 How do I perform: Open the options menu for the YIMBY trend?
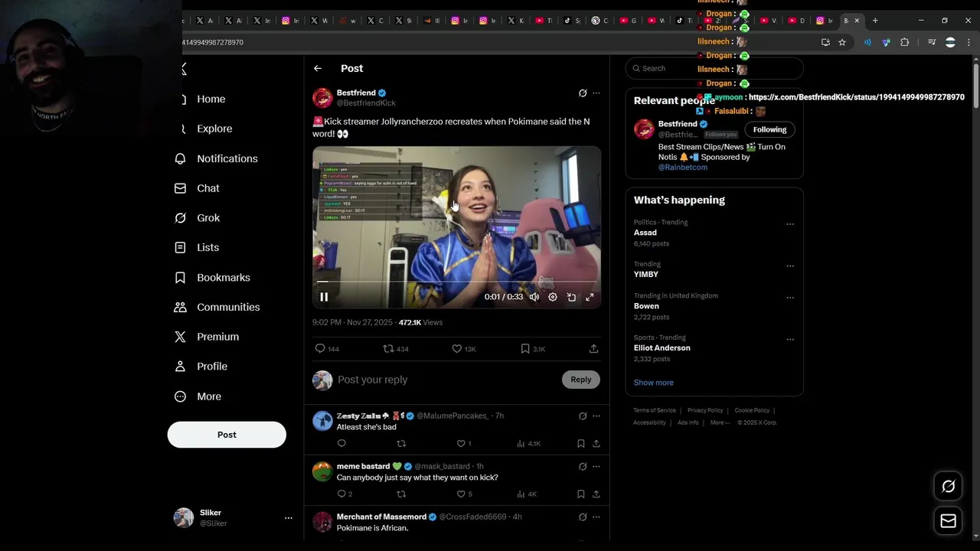coord(790,266)
